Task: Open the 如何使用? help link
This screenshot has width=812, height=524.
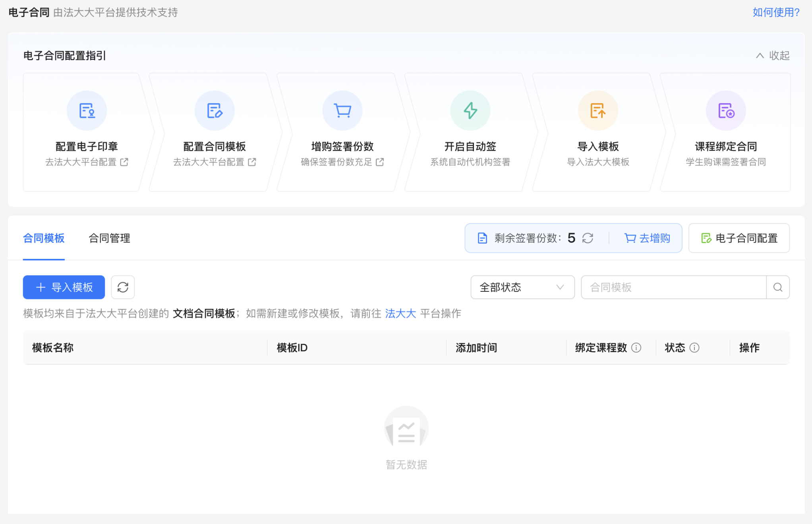Action: pos(776,12)
